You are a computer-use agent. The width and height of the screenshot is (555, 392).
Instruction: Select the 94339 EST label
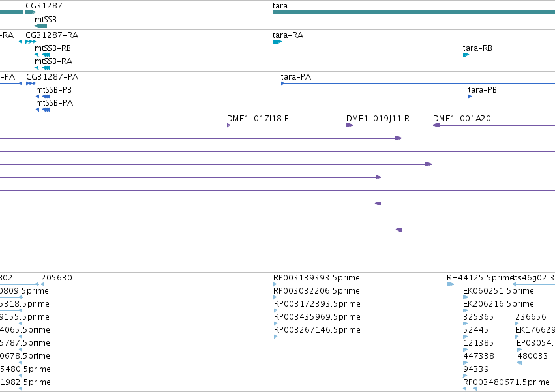click(476, 369)
